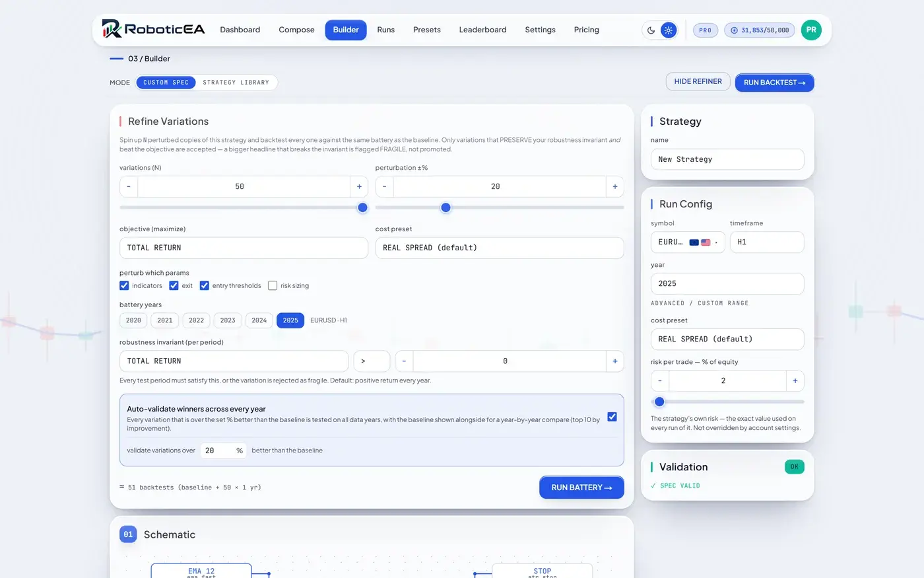Increase robustness invariant threshold value

point(615,361)
